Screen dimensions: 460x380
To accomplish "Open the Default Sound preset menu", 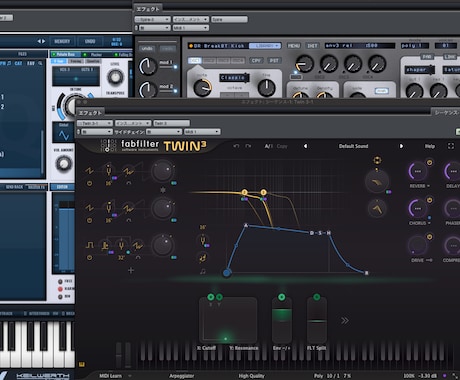I will click(353, 146).
